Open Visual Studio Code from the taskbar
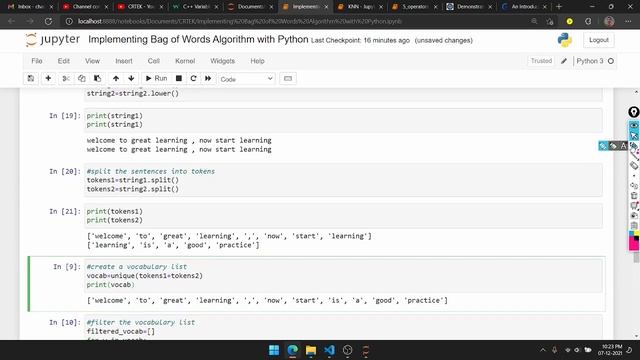The height and width of the screenshot is (360, 640). [x=329, y=350]
